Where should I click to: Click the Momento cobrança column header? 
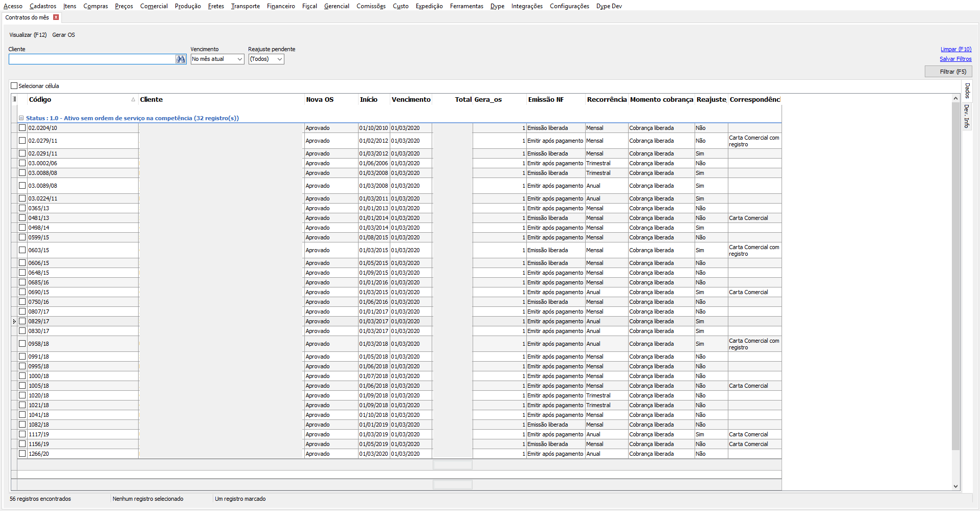coord(661,100)
